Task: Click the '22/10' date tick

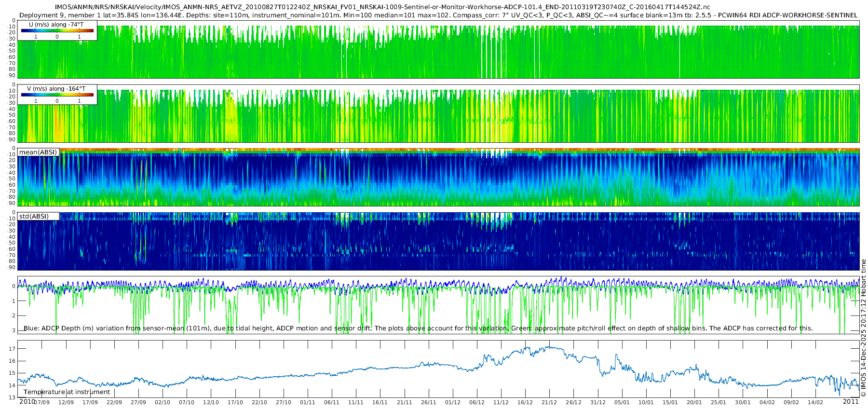Action: [259, 402]
